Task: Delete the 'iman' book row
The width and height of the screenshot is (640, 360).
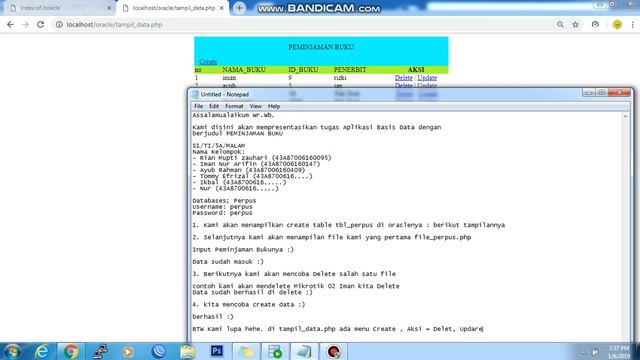Action: (x=403, y=78)
